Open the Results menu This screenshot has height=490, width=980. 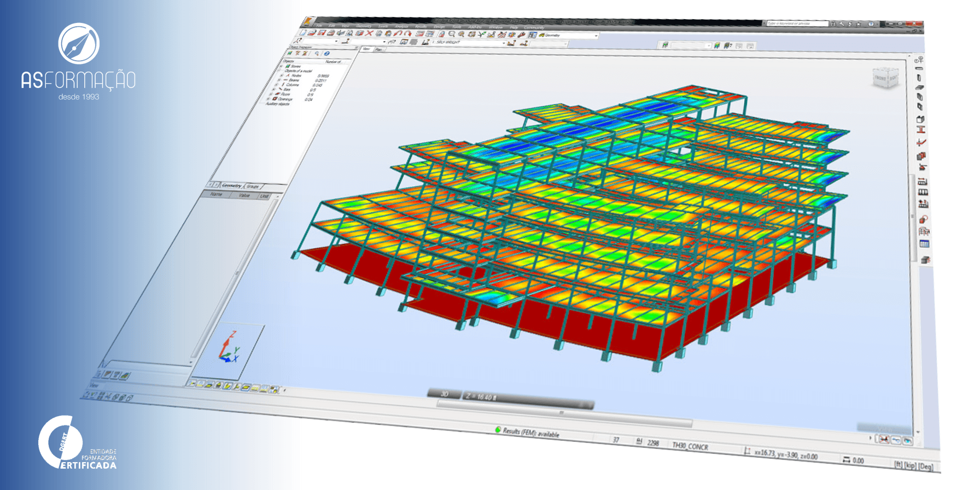click(421, 26)
